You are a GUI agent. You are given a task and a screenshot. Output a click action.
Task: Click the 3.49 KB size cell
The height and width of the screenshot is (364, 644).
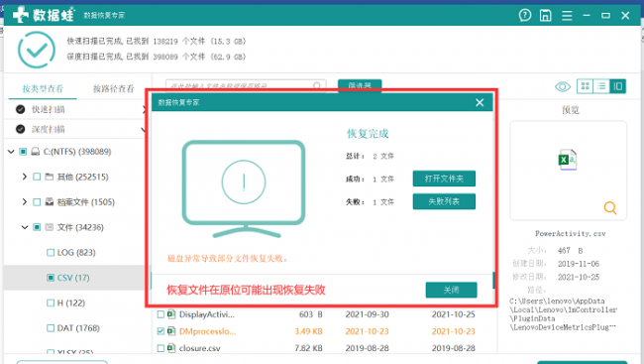click(308, 331)
